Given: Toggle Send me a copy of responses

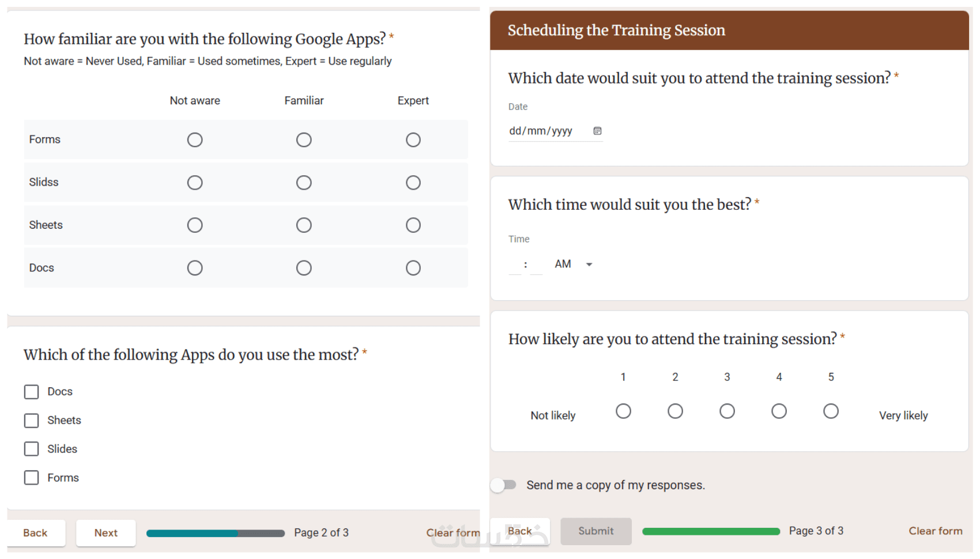Looking at the screenshot, I should click(504, 485).
